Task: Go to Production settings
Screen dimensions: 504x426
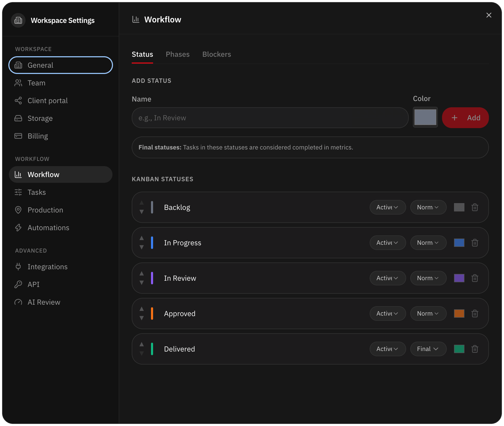Action: [x=61, y=210]
